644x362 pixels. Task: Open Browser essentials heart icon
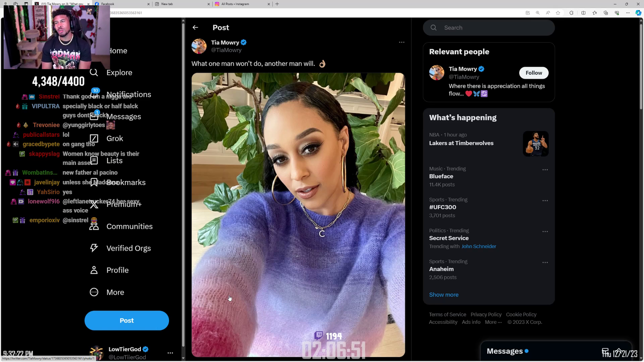(617, 13)
